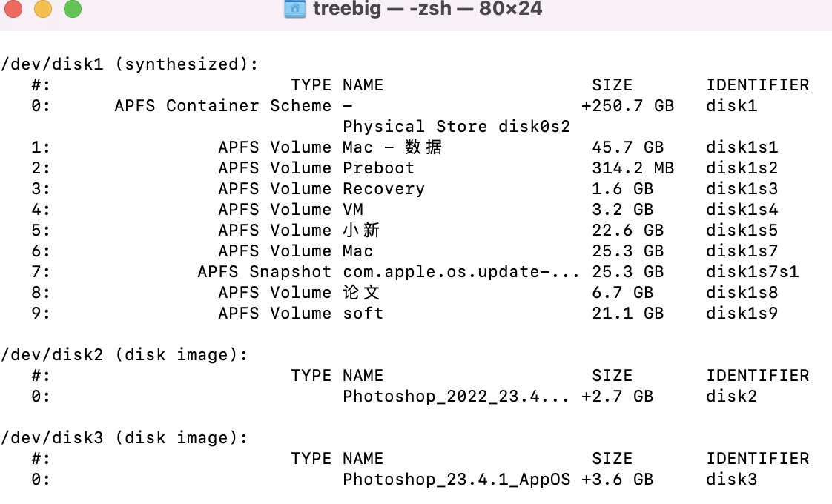
Task: Click the "/dev/disk3 (disk image):" header line
Action: pyautogui.click(x=125, y=438)
